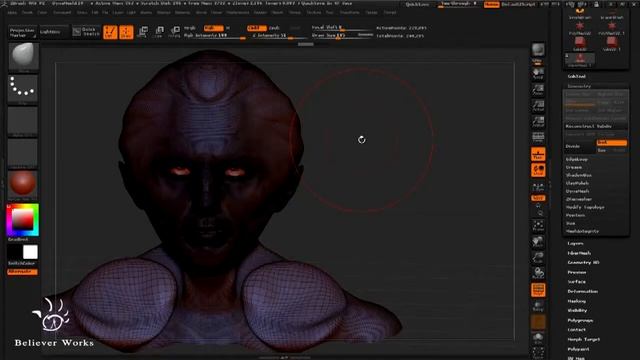Toggle the Zsub sculpt mode
The width and height of the screenshot is (640, 360).
click(x=274, y=28)
